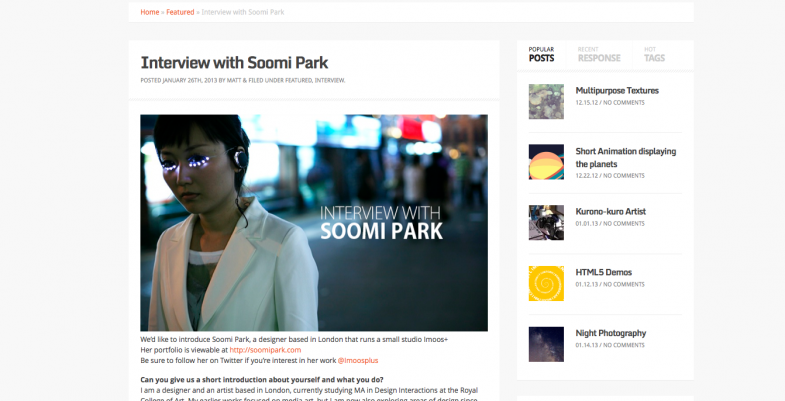Screen dimensions: 785x401
Task: Click the Multipurpose Textures thumbnail
Action: point(546,101)
